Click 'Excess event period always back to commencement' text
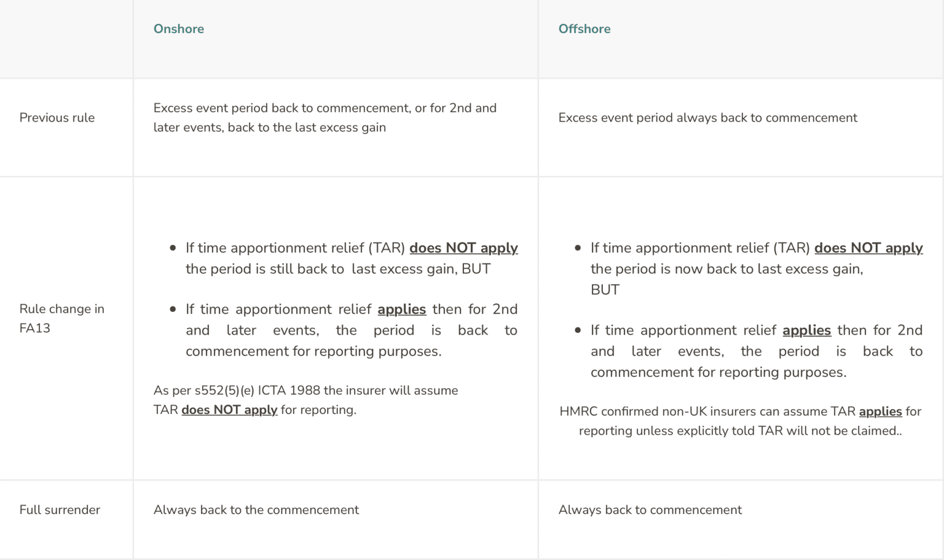Screen dimensions: 944x560 [x=707, y=118]
